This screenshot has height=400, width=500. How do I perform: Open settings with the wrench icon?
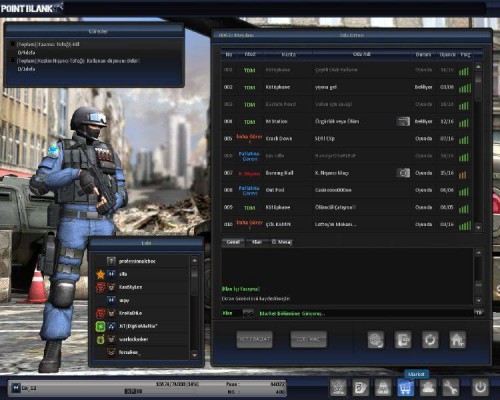[451, 388]
